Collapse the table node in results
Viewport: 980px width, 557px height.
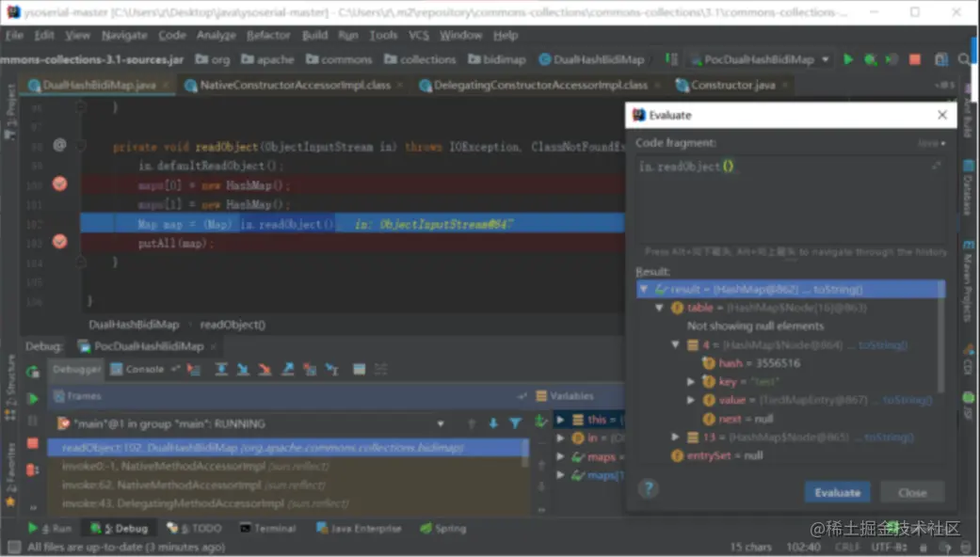659,308
